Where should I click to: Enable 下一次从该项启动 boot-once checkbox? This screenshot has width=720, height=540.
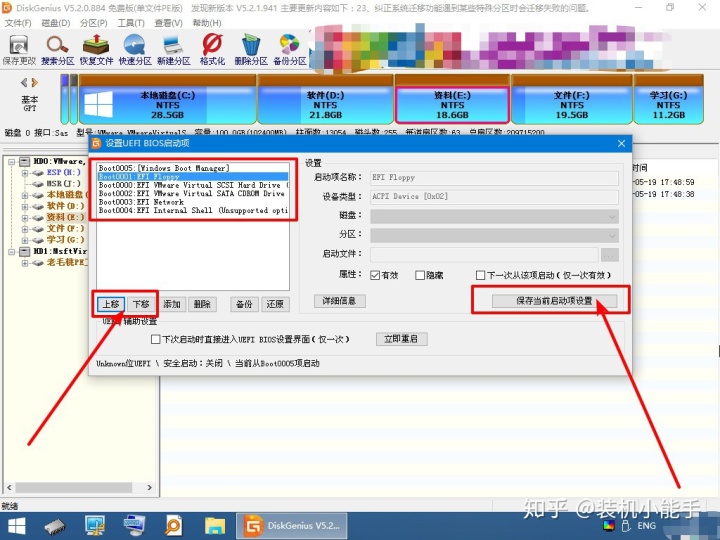(x=480, y=275)
